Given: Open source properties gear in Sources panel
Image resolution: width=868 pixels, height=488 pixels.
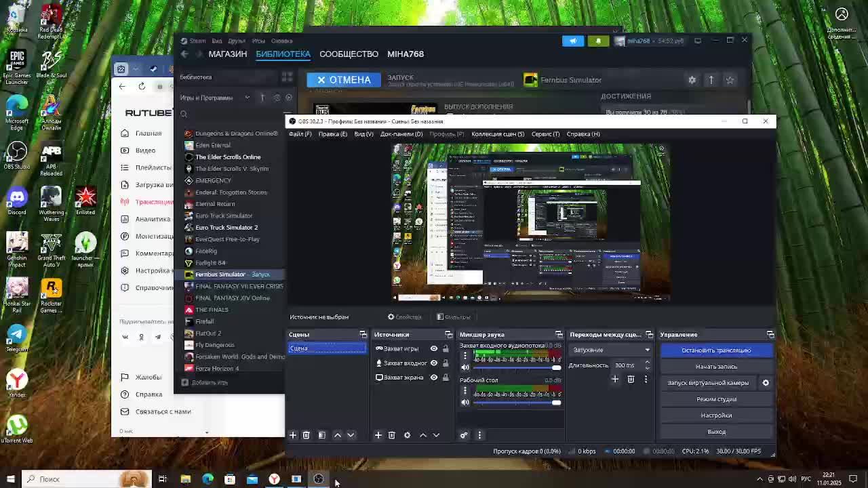Looking at the screenshot, I should coord(408,435).
